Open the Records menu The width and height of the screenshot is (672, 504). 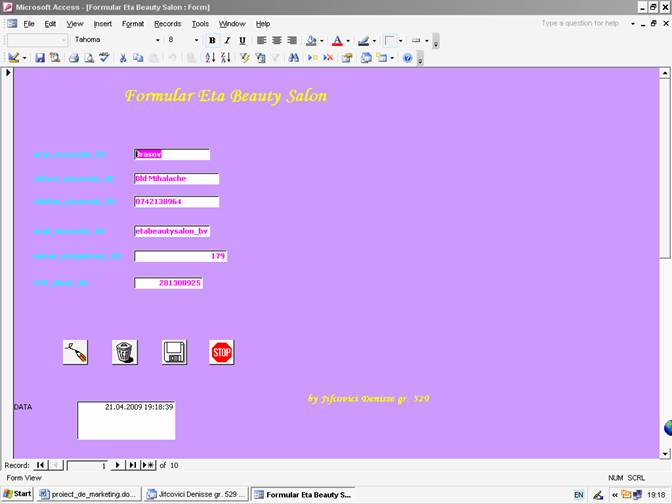pyautogui.click(x=168, y=24)
